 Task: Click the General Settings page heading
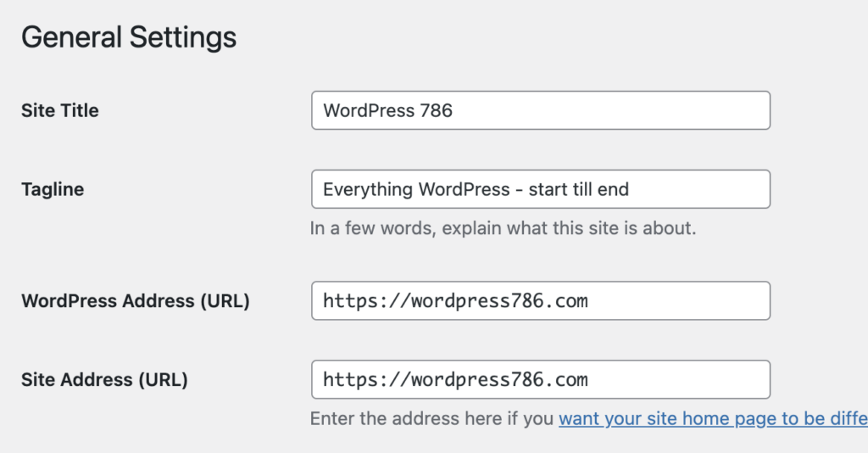tap(129, 37)
